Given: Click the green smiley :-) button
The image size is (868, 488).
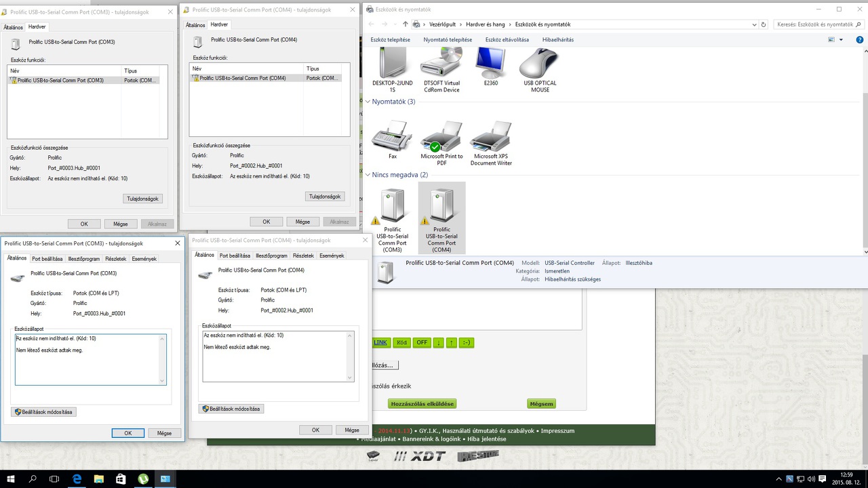Looking at the screenshot, I should click(x=467, y=343).
